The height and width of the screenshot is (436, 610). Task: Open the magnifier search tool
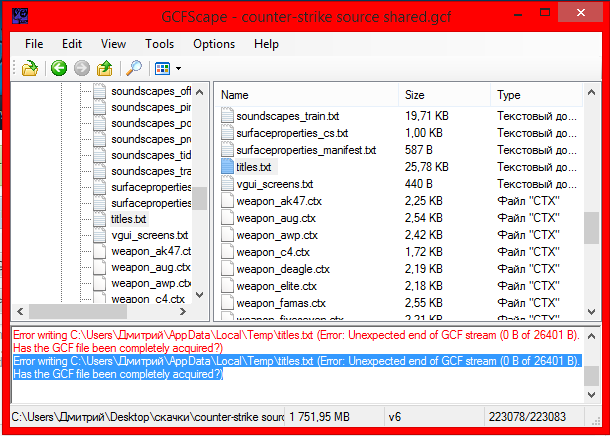(x=134, y=68)
